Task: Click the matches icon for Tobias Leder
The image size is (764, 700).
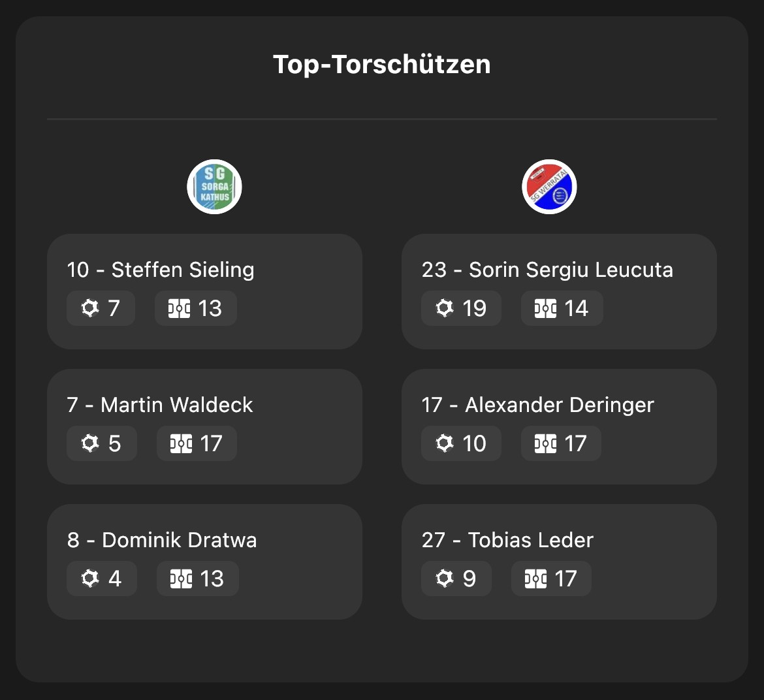Action: pyautogui.click(x=535, y=579)
